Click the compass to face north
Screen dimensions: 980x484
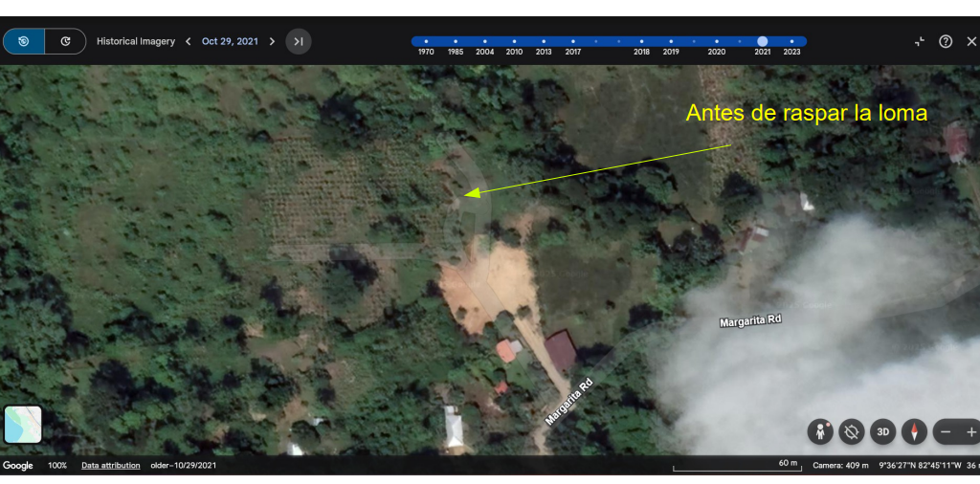[x=914, y=431]
